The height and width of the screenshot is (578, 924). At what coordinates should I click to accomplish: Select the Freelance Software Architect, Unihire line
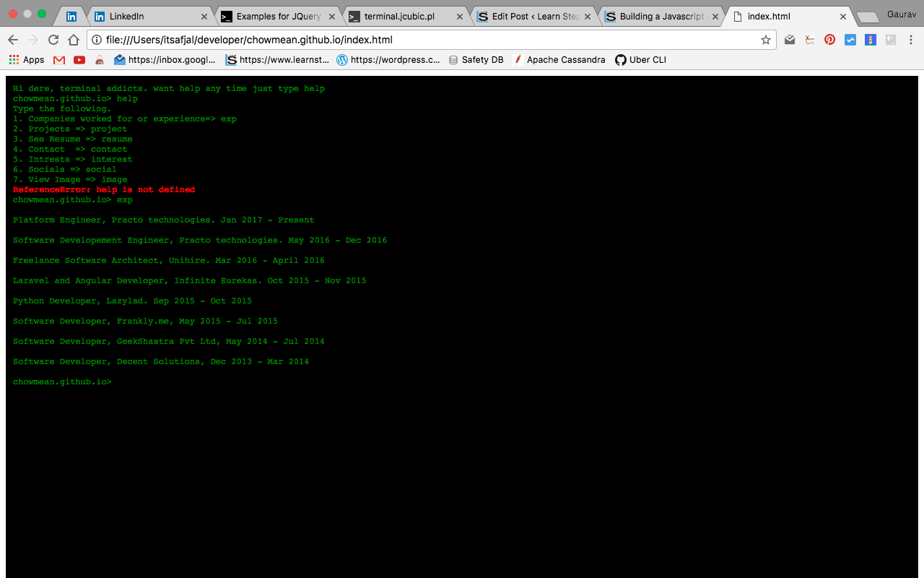[x=169, y=260]
